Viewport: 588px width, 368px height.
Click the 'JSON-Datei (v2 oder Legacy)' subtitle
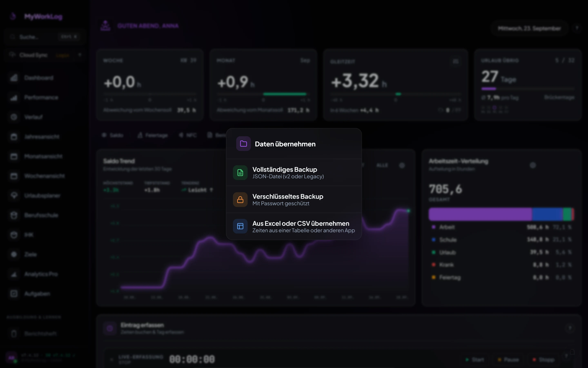(288, 176)
